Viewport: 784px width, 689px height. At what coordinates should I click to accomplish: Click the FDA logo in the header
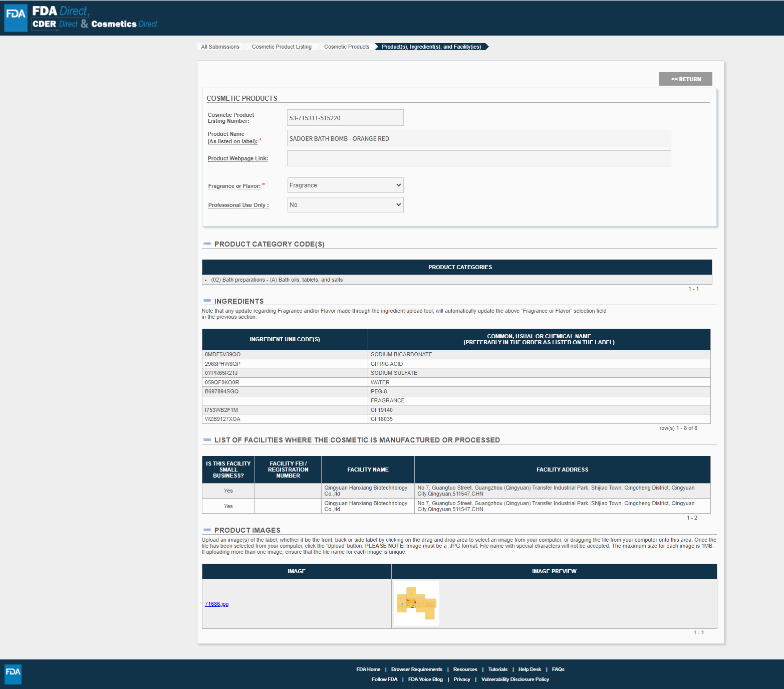tap(16, 18)
